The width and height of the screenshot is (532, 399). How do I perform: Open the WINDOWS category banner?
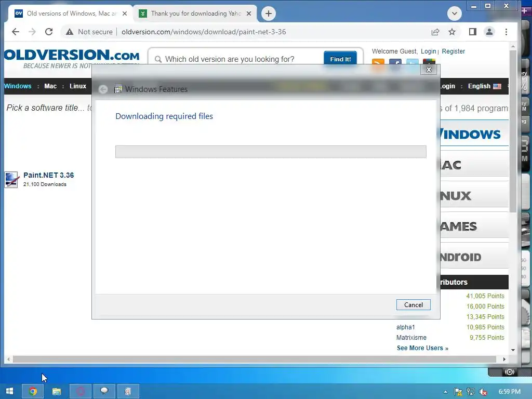(x=474, y=134)
